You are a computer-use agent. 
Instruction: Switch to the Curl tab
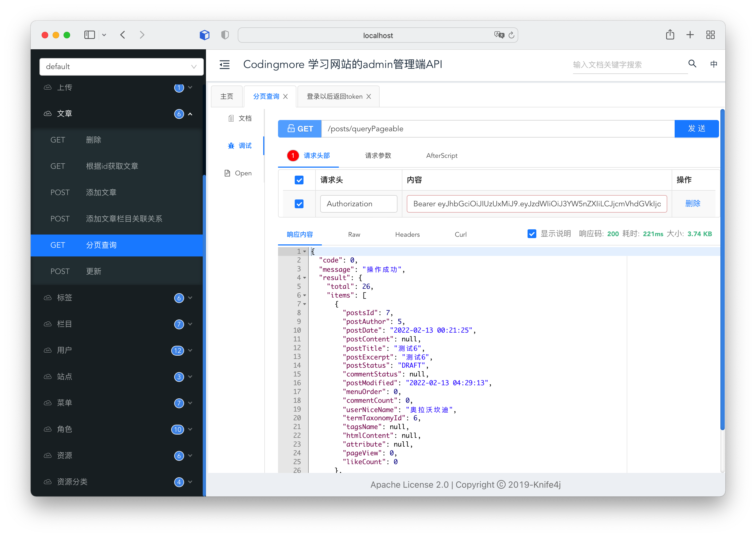pos(460,235)
